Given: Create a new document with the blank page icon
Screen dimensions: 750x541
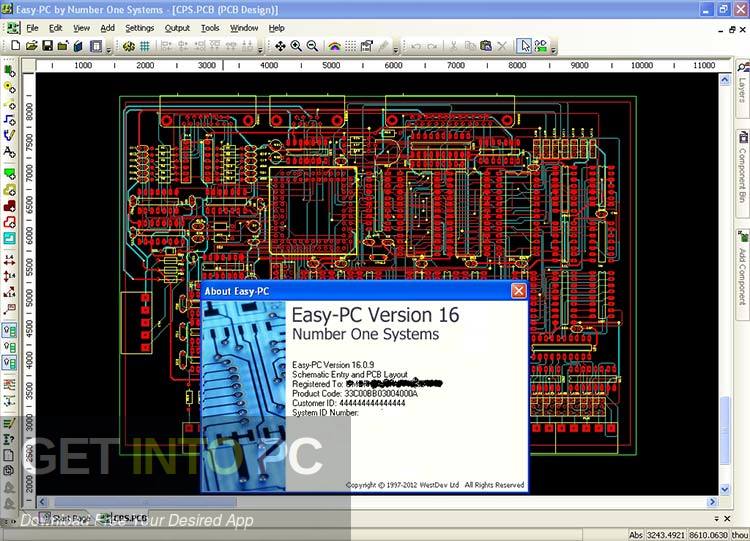Looking at the screenshot, I should tap(15, 46).
